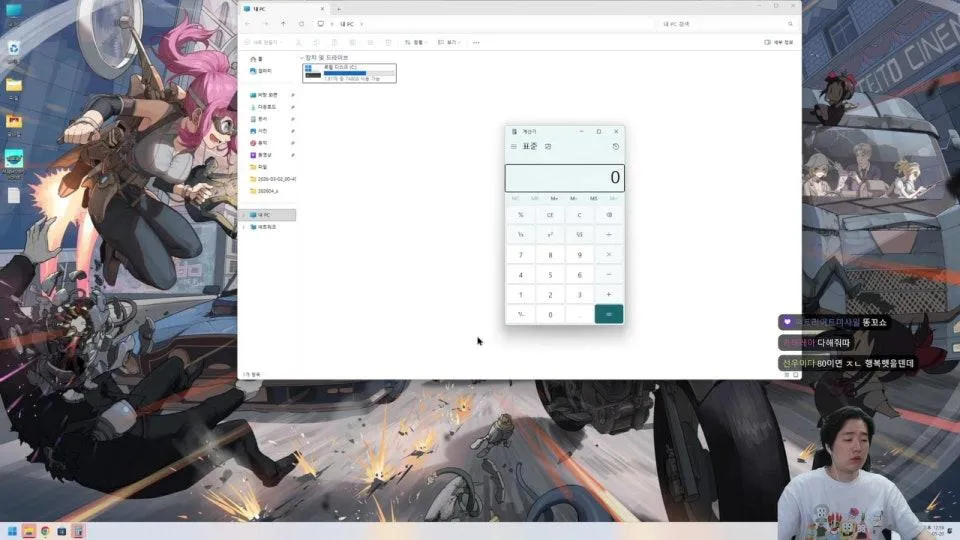Select the 내 PC tab in File Explorer
Screen dimensions: 960x540
[x=283, y=9]
